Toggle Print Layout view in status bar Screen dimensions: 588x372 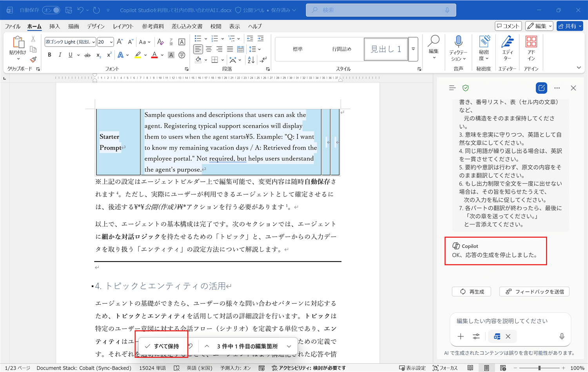coord(486,368)
